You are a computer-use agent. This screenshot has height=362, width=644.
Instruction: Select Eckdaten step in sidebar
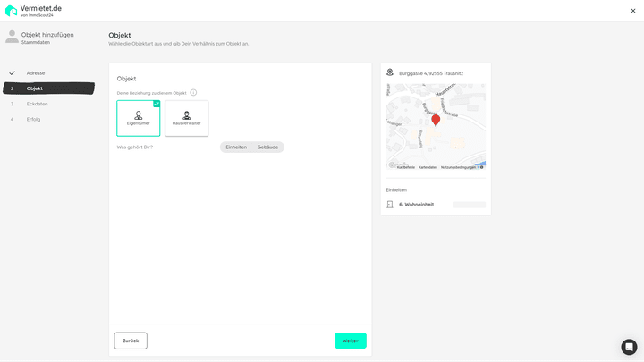37,104
